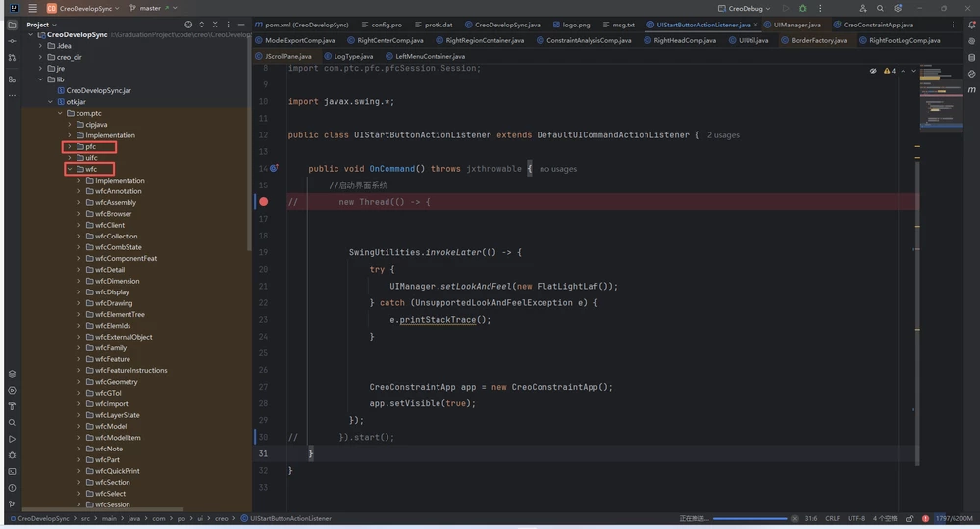Open the Find tool window icon
This screenshot has width=980, height=529.
pyautogui.click(x=12, y=423)
